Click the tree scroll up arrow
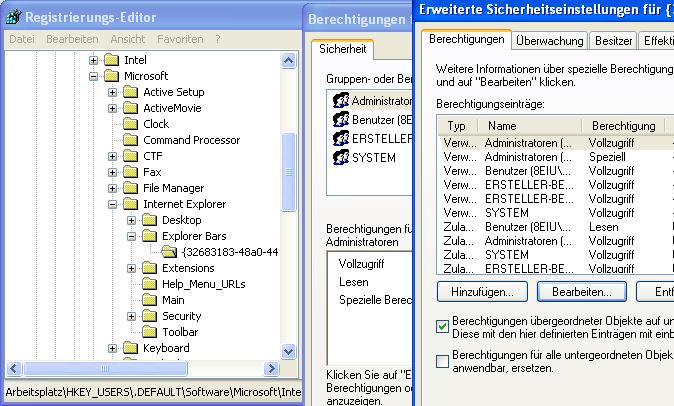The height and width of the screenshot is (406, 674). click(x=288, y=61)
